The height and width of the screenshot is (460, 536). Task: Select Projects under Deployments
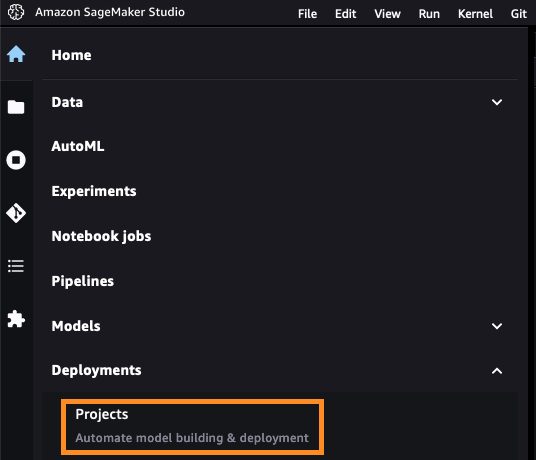click(x=192, y=427)
